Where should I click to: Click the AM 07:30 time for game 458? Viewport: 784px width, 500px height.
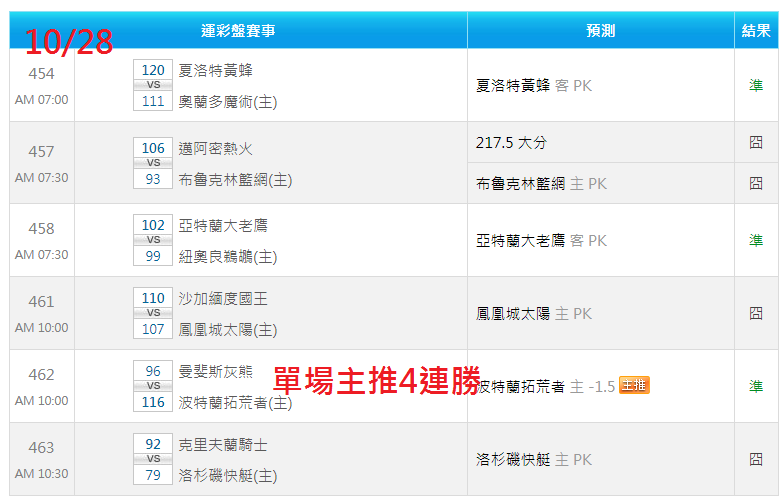42,255
